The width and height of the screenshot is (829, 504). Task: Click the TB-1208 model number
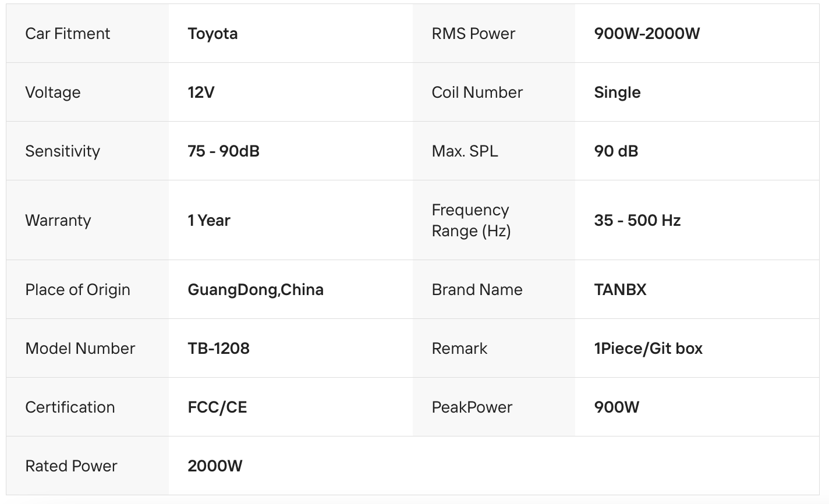pos(218,349)
